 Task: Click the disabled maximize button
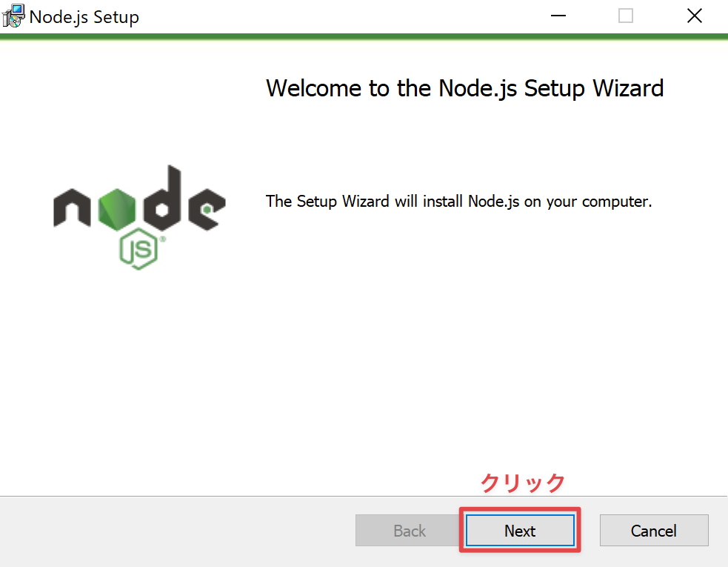(x=626, y=16)
